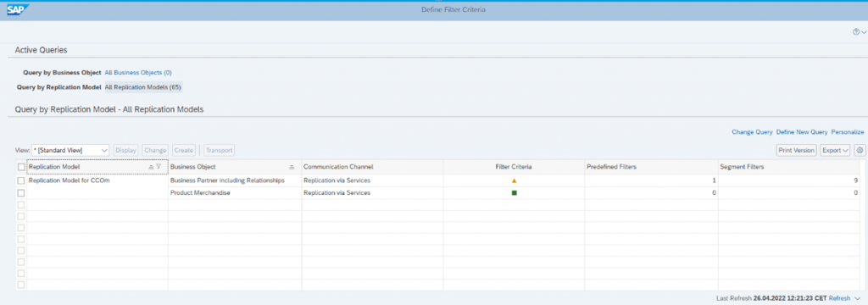Open the View Standard View dropdown
This screenshot has width=868, height=305.
click(71, 150)
